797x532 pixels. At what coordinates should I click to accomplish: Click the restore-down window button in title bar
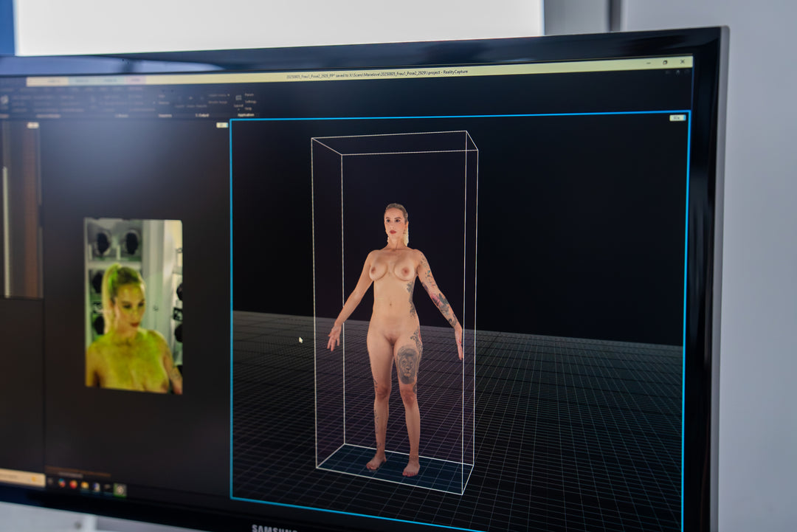664,63
